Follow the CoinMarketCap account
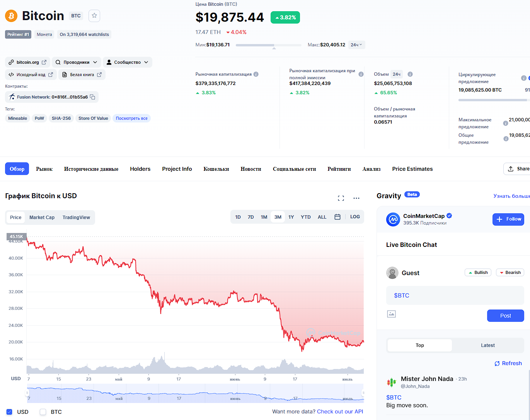 [x=508, y=219]
